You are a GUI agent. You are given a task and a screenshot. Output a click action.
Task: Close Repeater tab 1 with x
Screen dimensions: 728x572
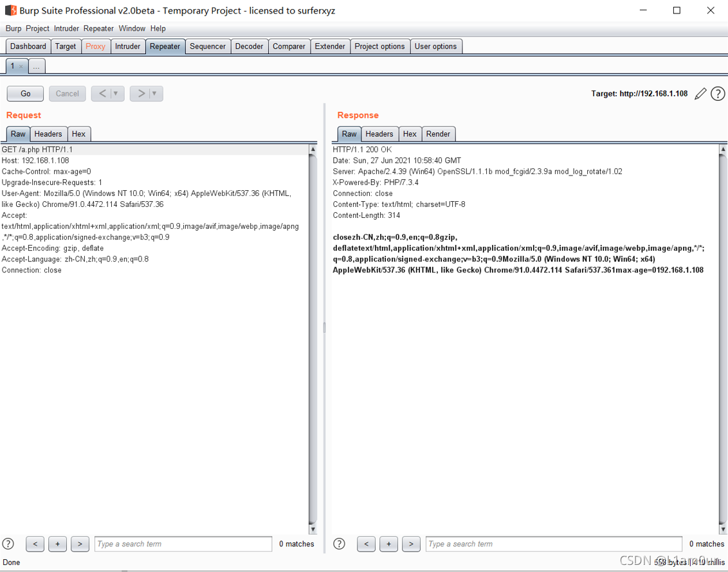pos(21,66)
